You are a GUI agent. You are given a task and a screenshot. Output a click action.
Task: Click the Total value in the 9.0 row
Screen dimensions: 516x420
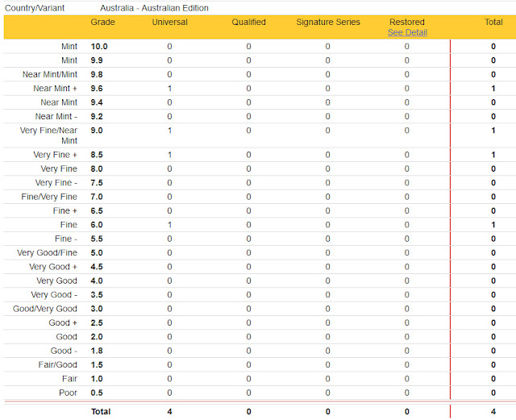[493, 131]
